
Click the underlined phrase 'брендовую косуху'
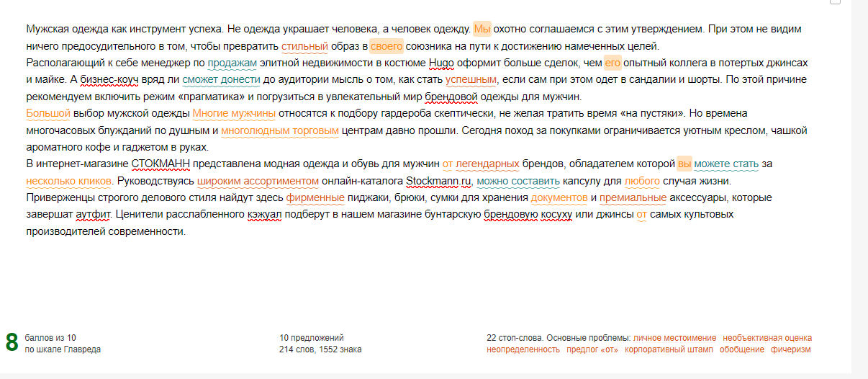[x=529, y=214]
